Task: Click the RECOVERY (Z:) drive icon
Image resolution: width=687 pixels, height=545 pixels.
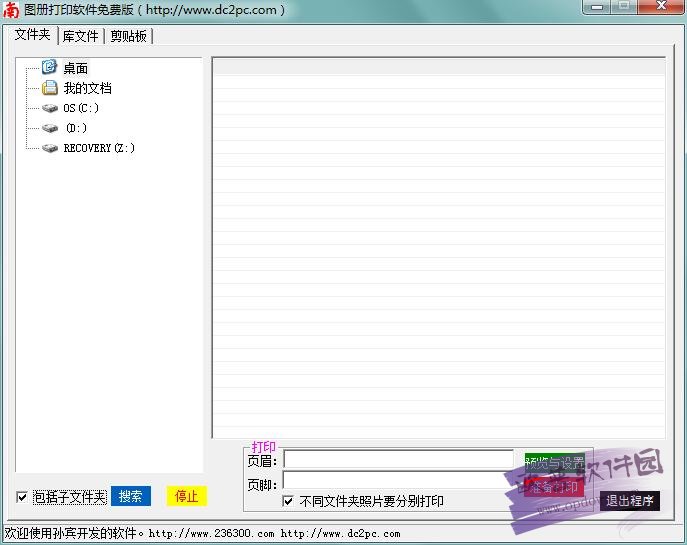Action: point(50,148)
